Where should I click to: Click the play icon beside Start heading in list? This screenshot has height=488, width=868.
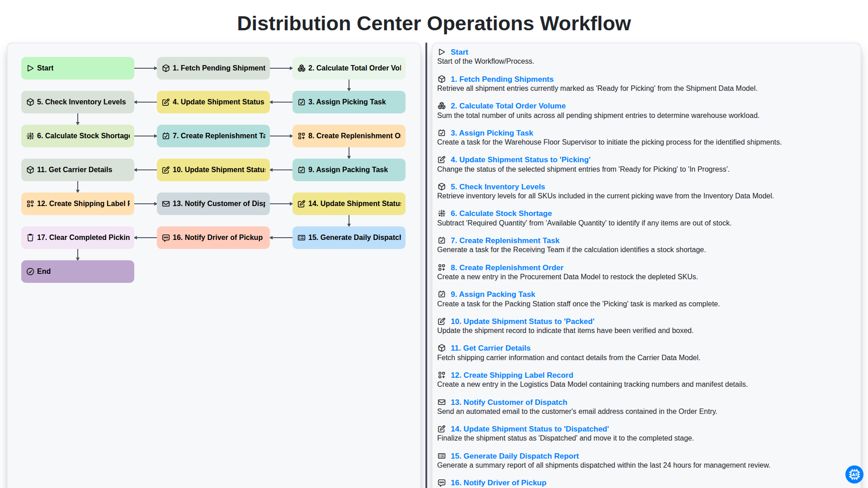coord(442,52)
